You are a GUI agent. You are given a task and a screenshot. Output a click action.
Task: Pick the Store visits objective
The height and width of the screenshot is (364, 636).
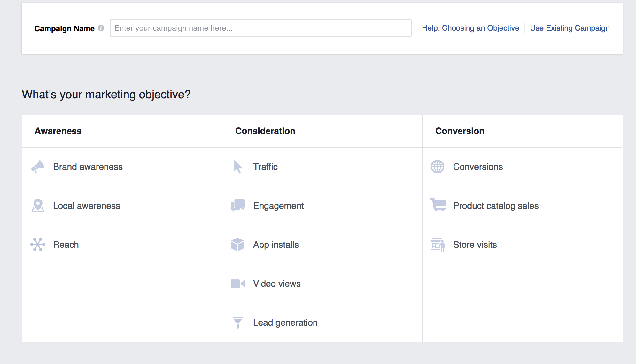tap(523, 245)
